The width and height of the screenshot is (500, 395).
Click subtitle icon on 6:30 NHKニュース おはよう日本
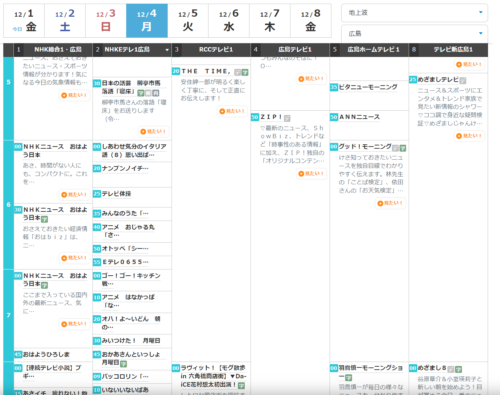(45, 219)
